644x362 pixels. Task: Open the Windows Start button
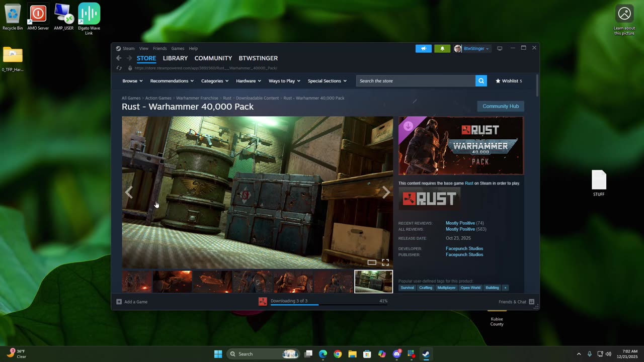218,354
